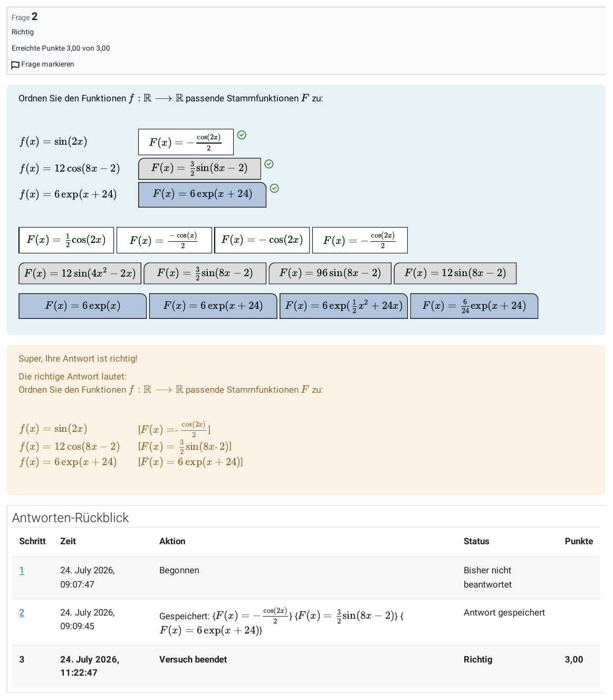The height and width of the screenshot is (700, 613).
Task: Open step 2 link in Antworten-Rückblick
Action: (22, 612)
